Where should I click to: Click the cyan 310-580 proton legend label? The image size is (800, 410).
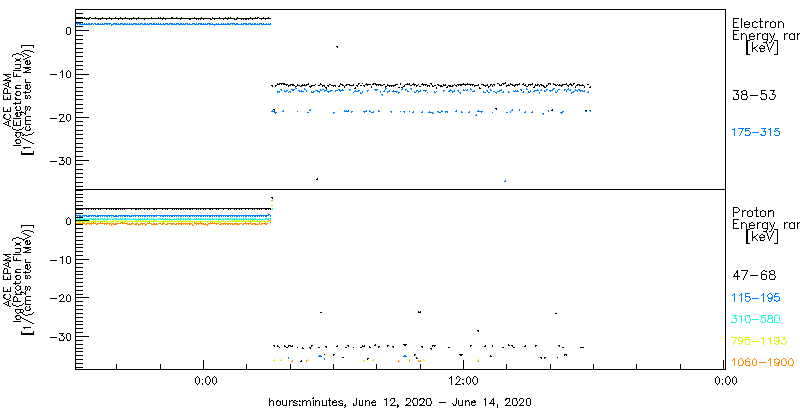click(756, 320)
